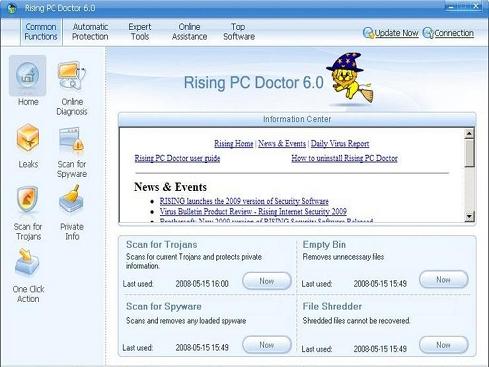The height and width of the screenshot is (367, 489).
Task: Click 'Scans and removes any loaded spyware' text
Action: 186,321
